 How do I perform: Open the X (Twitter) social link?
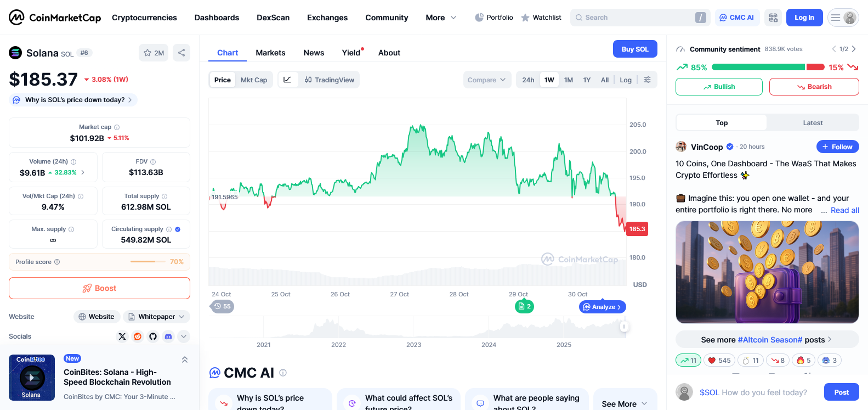click(122, 336)
